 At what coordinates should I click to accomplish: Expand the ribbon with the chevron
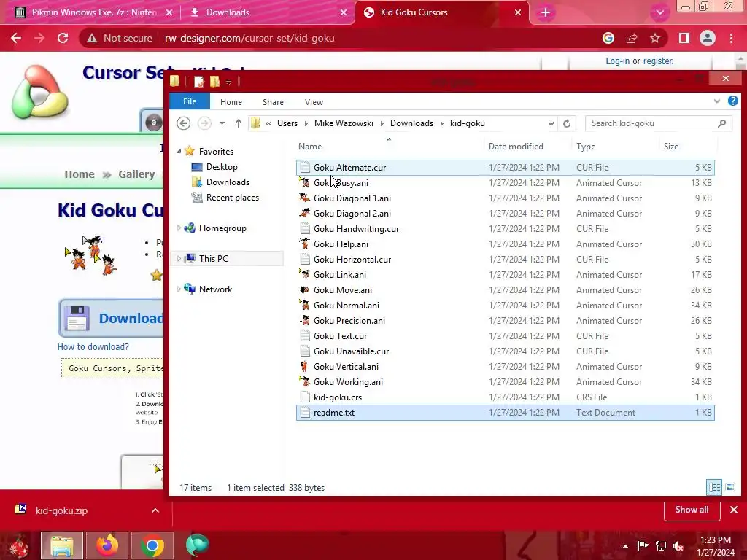(x=717, y=101)
